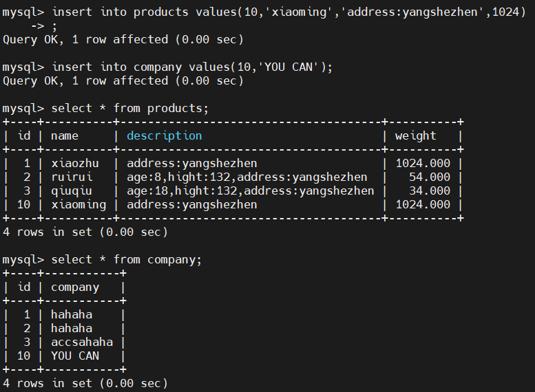Viewport: 535px width, 392px height.
Task: Click the 'select * from company;' command
Action: pyautogui.click(x=126, y=260)
